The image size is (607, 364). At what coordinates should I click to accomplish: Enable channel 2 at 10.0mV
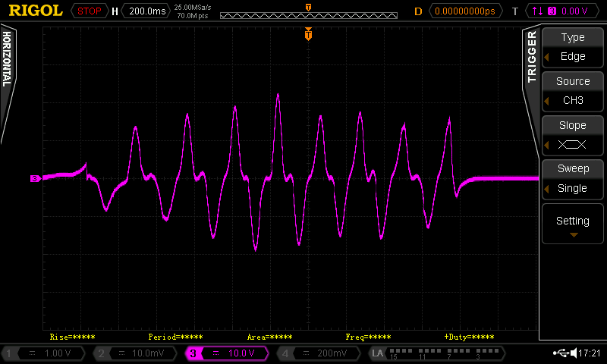(135, 353)
